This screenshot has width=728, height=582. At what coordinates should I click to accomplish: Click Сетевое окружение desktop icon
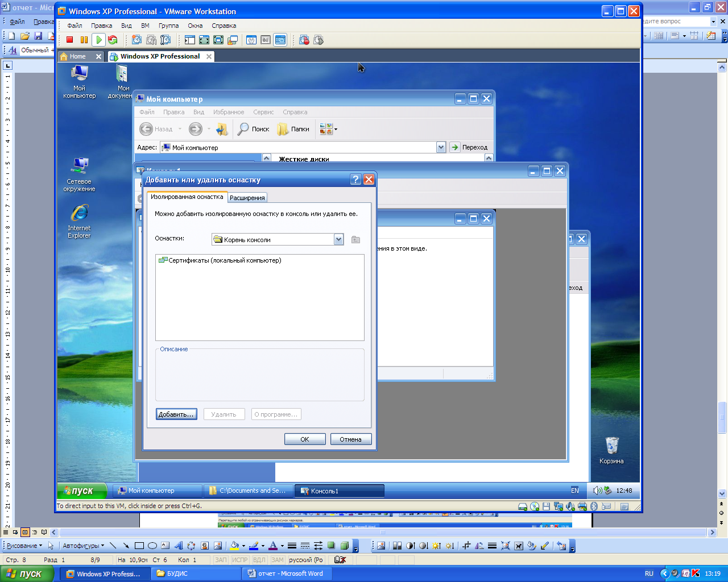[x=79, y=175]
